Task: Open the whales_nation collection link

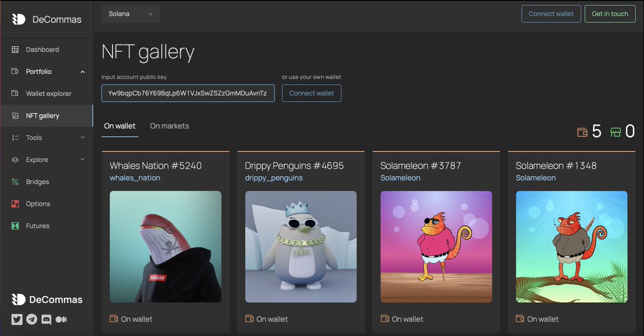Action: click(x=135, y=178)
